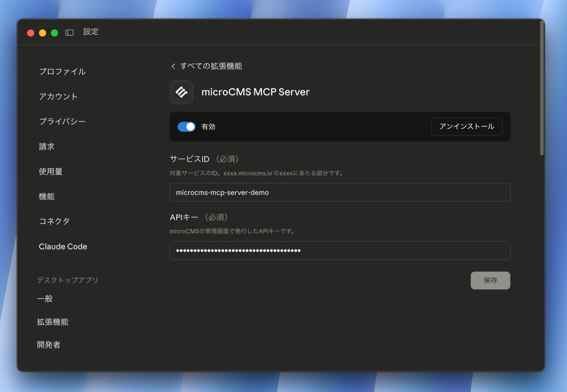Click the アンインストール button
567x392 pixels.
point(466,127)
